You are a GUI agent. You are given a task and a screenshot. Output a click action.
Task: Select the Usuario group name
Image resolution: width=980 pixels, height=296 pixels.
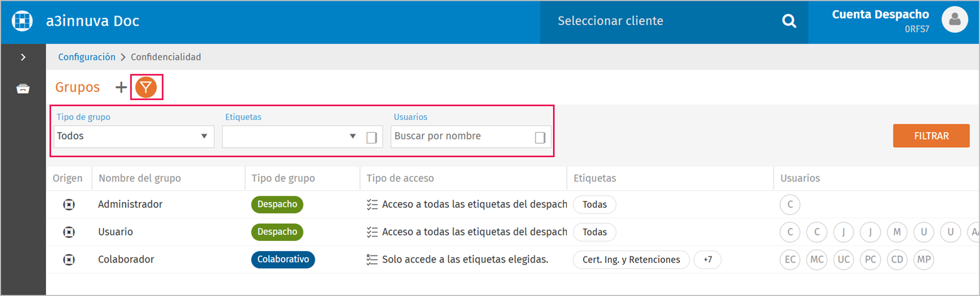point(116,232)
